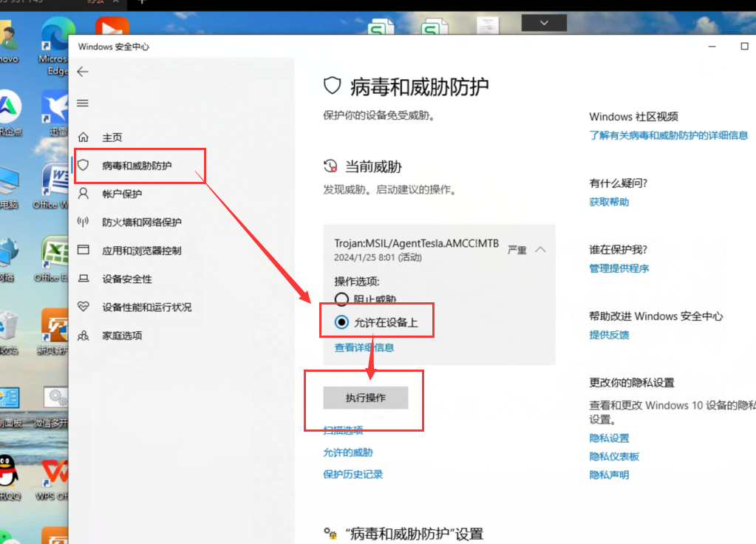Open the 允许的威胁 link
This screenshot has width=756, height=544.
347,452
